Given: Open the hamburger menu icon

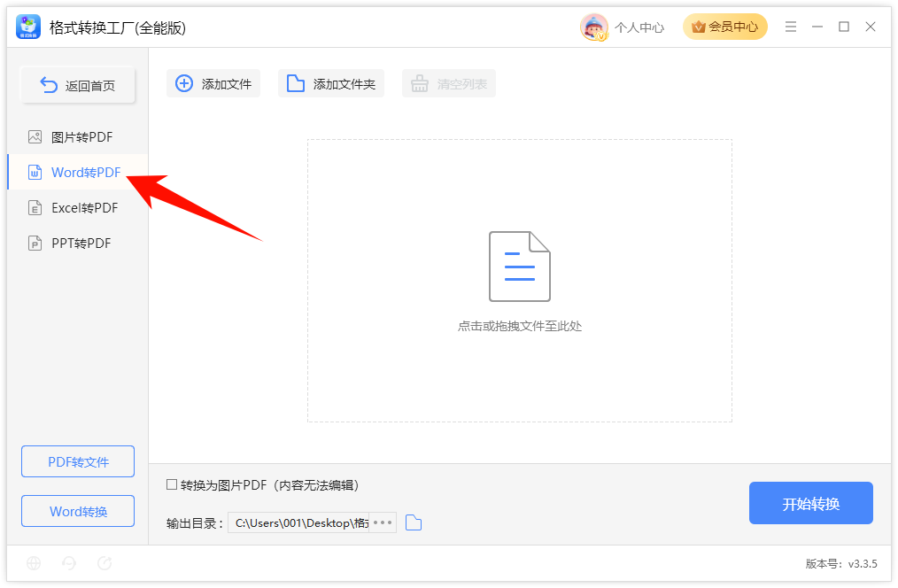Looking at the screenshot, I should tap(791, 27).
